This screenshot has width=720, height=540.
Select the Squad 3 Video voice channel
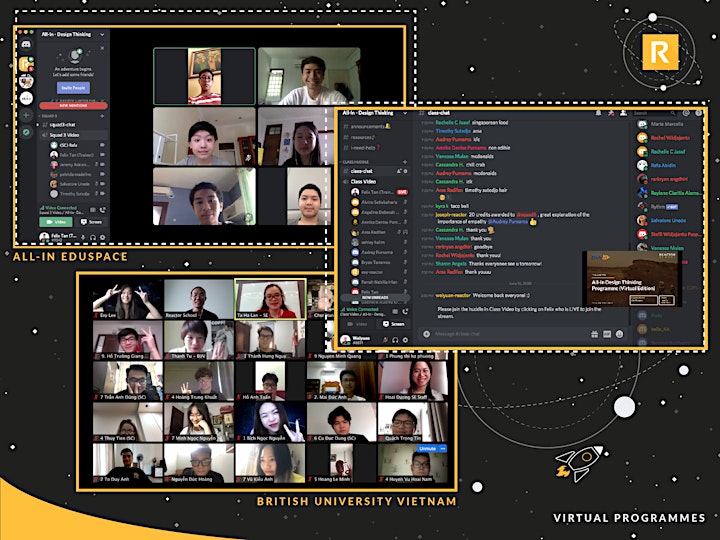click(x=73, y=135)
